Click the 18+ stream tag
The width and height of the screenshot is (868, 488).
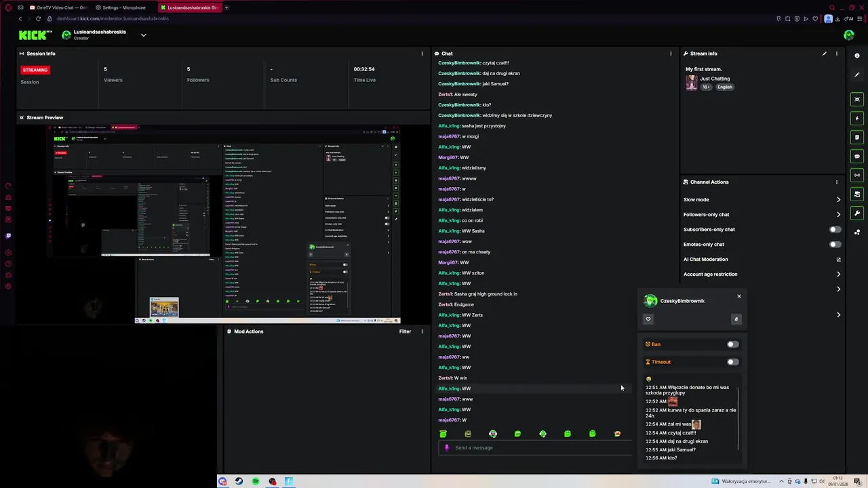(706, 87)
